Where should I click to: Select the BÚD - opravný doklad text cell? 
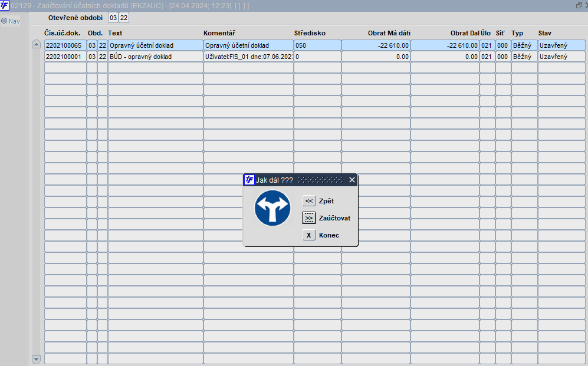coord(156,57)
